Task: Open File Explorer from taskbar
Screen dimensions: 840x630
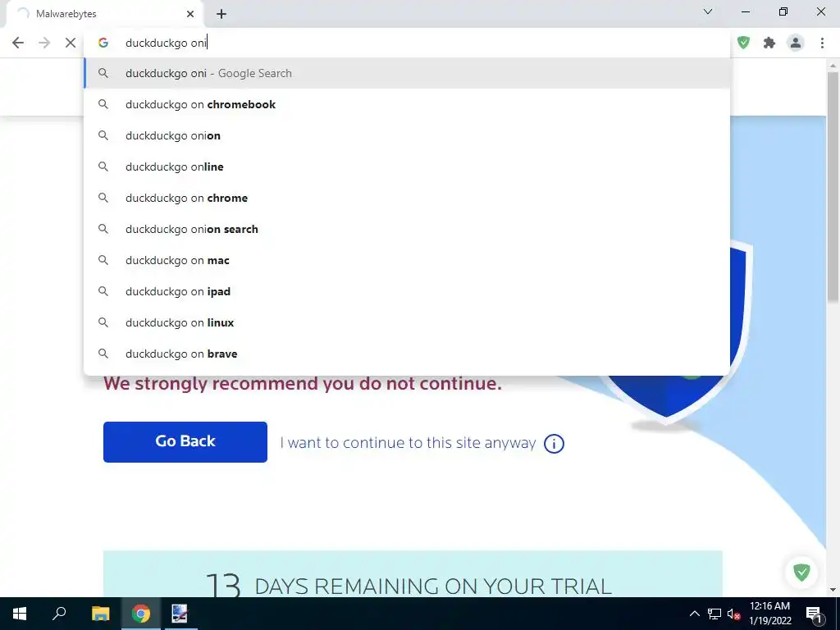Action: pyautogui.click(x=100, y=614)
